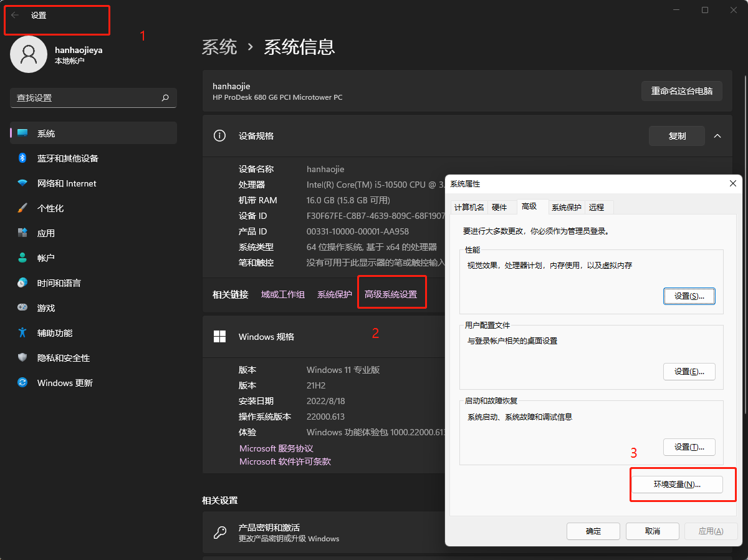748x560 pixels.
Task: Click the Windows 11 专业版 text
Action: coord(343,370)
